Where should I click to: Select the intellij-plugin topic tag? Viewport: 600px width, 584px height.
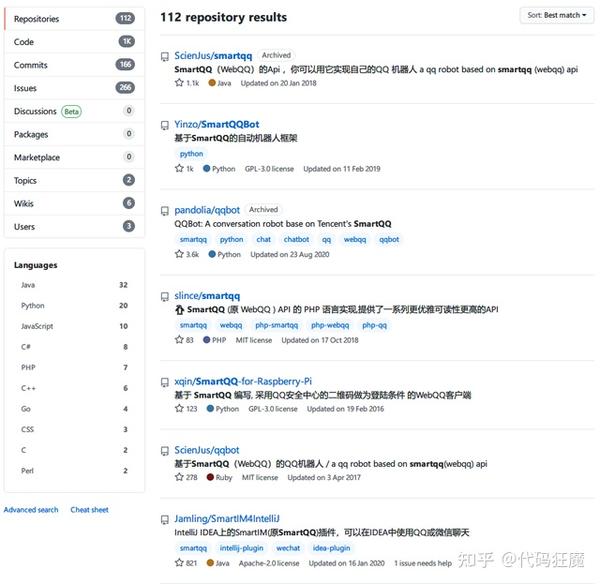pyautogui.click(x=241, y=548)
